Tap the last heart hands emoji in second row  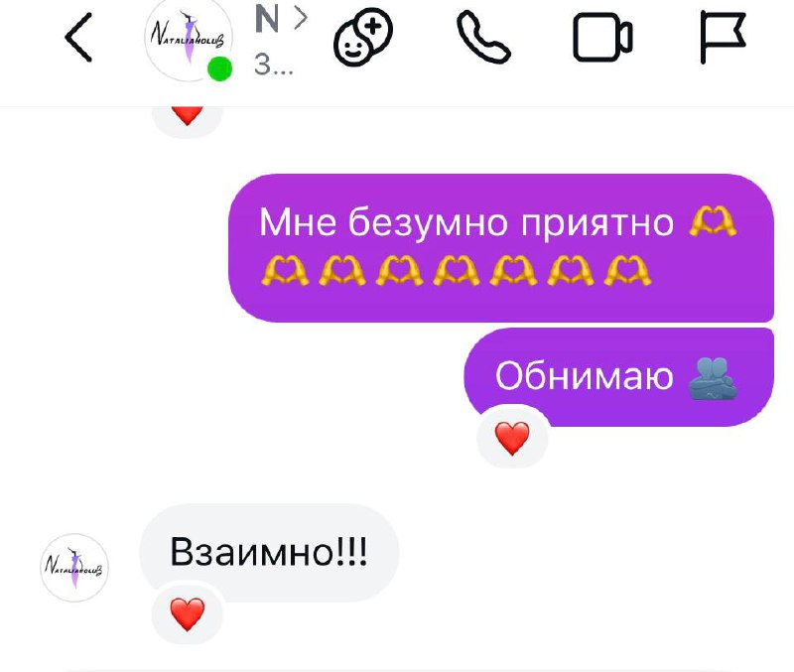tap(627, 271)
